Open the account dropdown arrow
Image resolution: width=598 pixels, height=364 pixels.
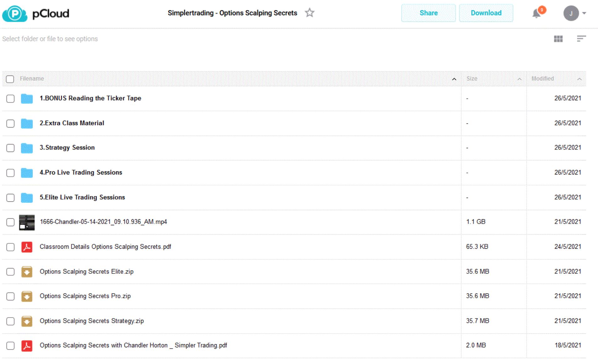(584, 13)
